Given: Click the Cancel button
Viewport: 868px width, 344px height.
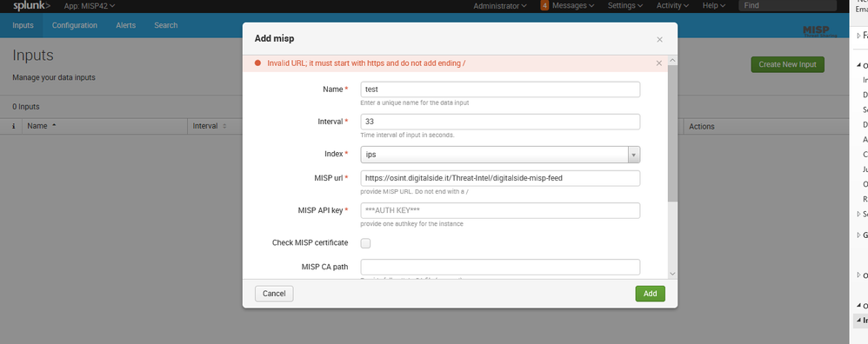Looking at the screenshot, I should point(274,294).
